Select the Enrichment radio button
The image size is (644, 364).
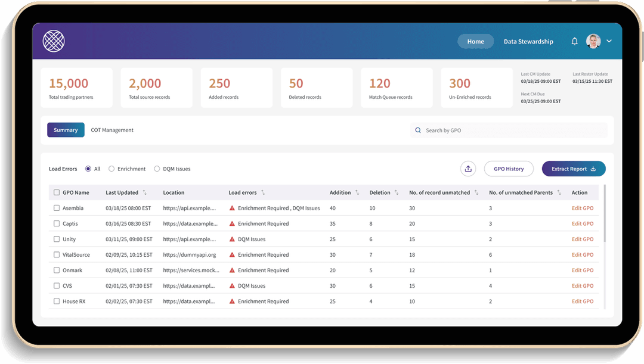pyautogui.click(x=112, y=169)
